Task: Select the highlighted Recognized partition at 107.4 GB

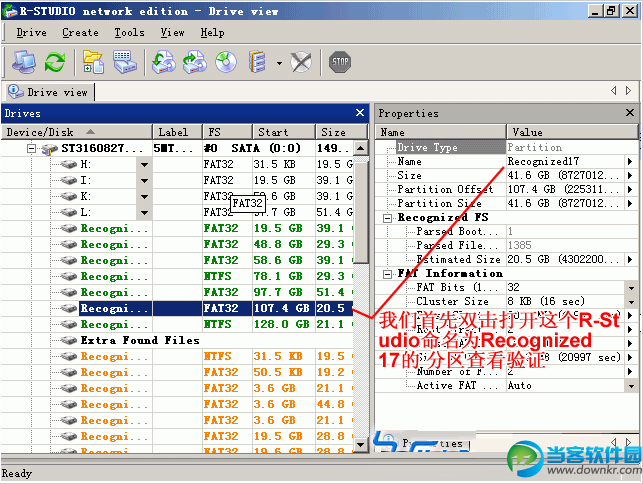Action: point(177,308)
